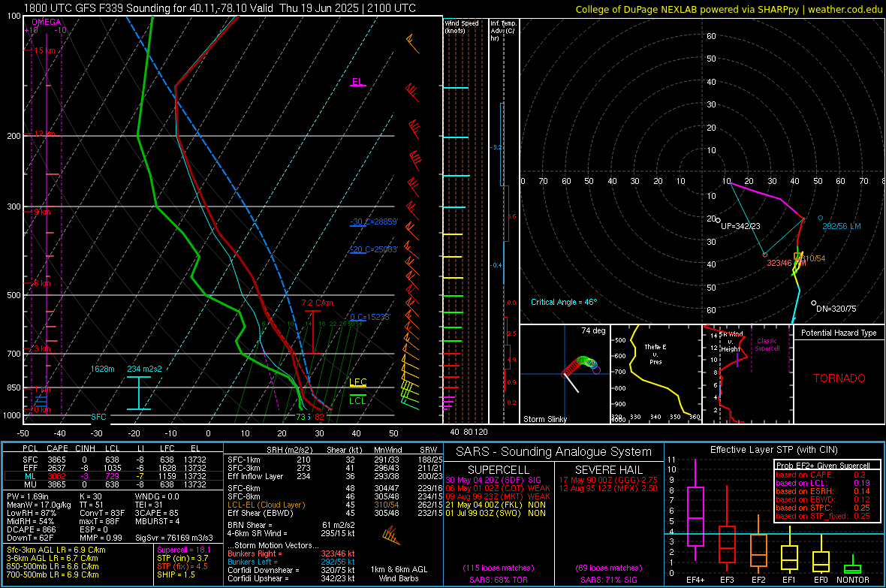Click the 'Bunkers Right = 323/46 kt' line

click(291, 553)
